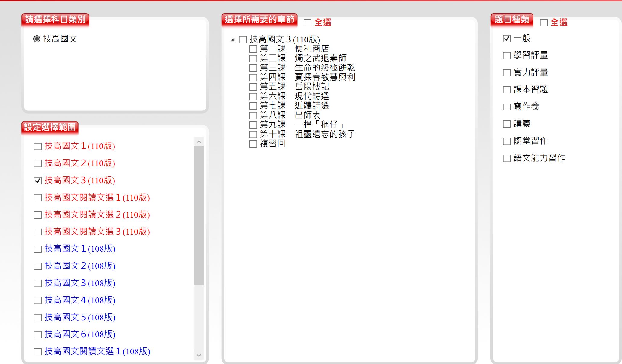622x364 pixels.
Task: Check 第三課 生命的終極餅乾 chapter
Action: pyautogui.click(x=253, y=68)
